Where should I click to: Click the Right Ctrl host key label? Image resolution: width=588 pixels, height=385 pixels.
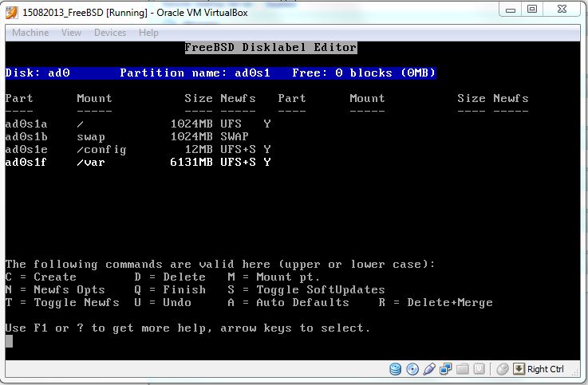546,369
